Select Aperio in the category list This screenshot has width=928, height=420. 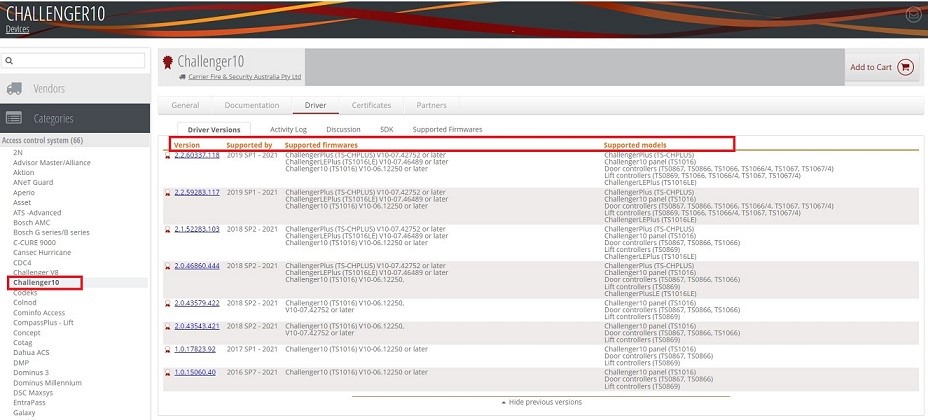tap(24, 193)
